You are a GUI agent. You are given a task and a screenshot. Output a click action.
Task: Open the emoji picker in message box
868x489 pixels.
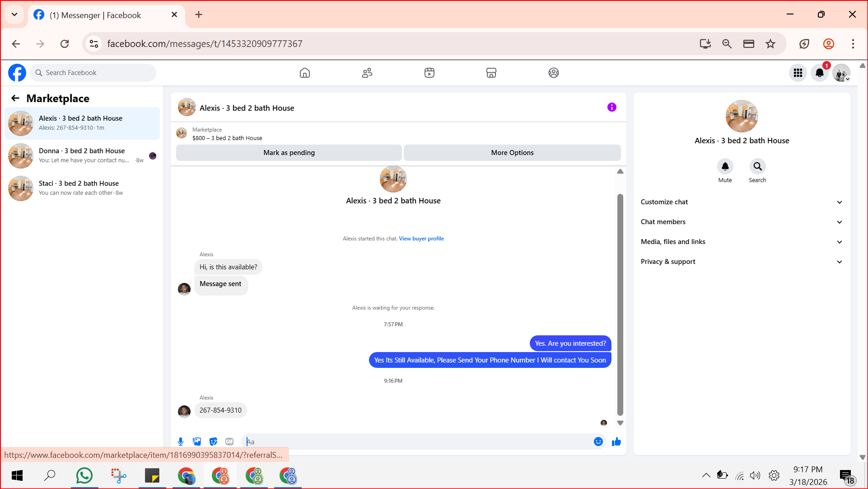coord(598,442)
